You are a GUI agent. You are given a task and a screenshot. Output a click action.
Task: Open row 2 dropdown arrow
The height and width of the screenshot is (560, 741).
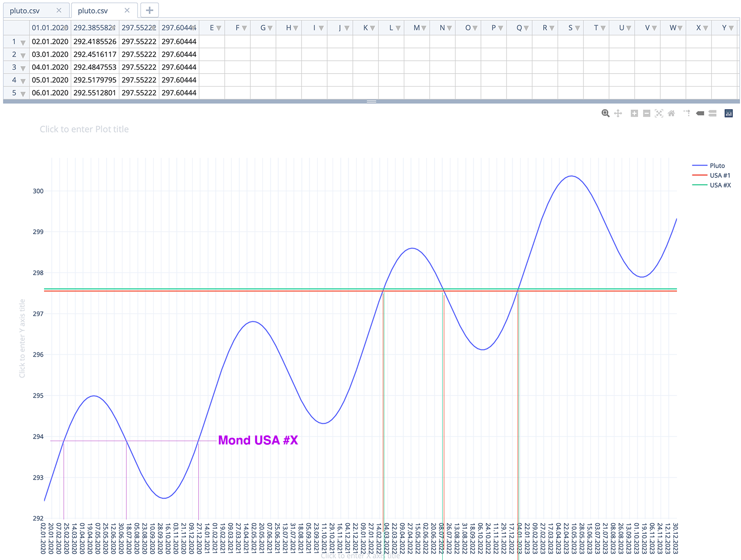pos(23,55)
